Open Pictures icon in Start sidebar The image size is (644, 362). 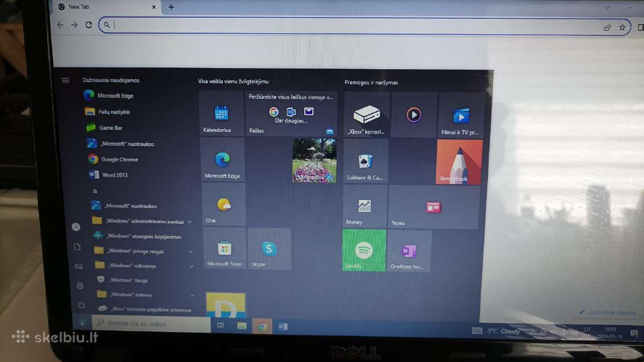click(x=79, y=267)
